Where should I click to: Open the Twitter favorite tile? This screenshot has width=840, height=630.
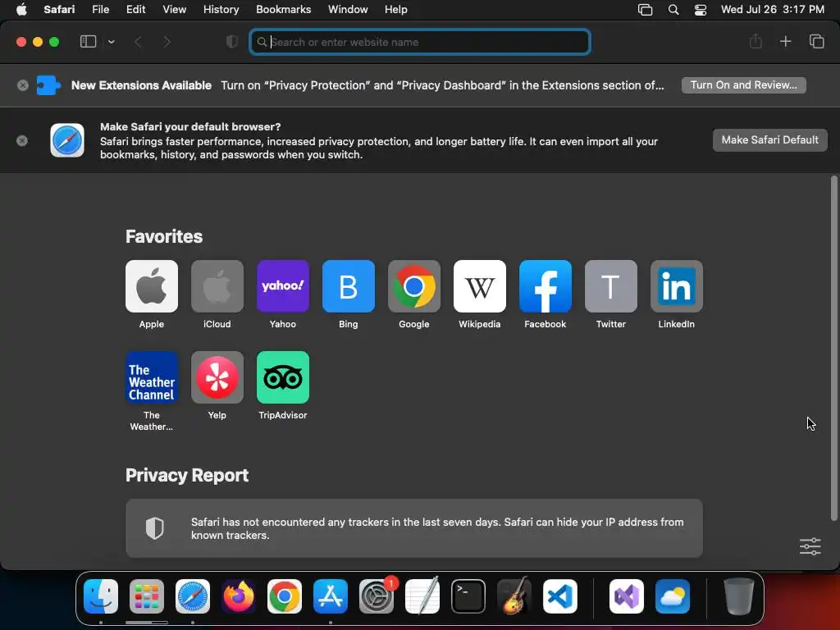pyautogui.click(x=610, y=286)
